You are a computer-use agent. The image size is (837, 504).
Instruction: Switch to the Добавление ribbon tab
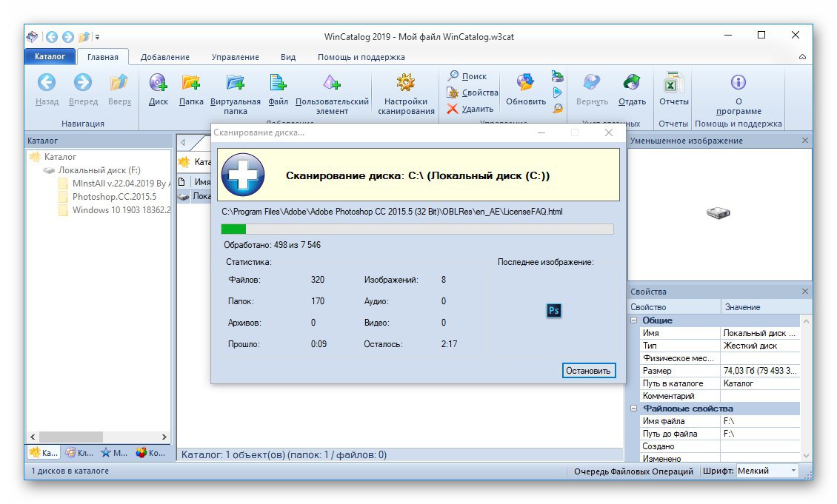point(165,57)
